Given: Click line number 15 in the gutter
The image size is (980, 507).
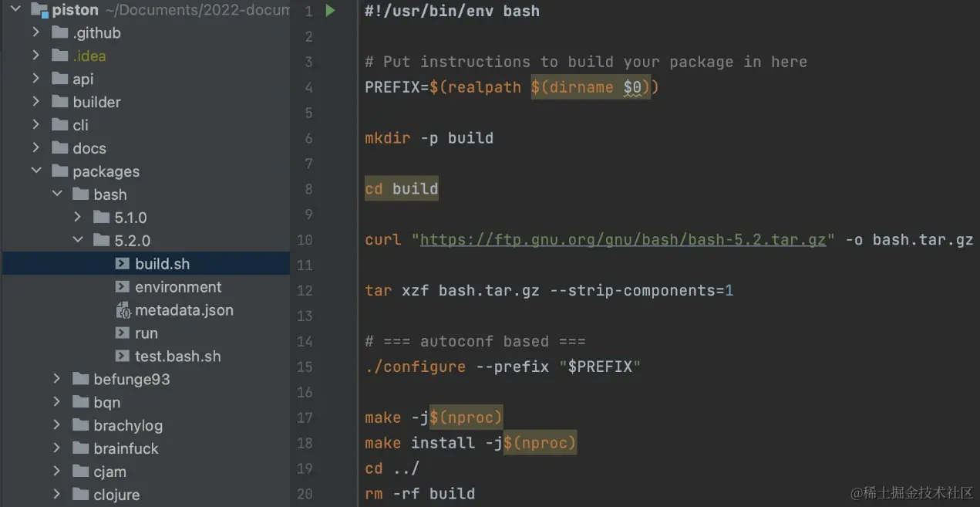Looking at the screenshot, I should [305, 367].
